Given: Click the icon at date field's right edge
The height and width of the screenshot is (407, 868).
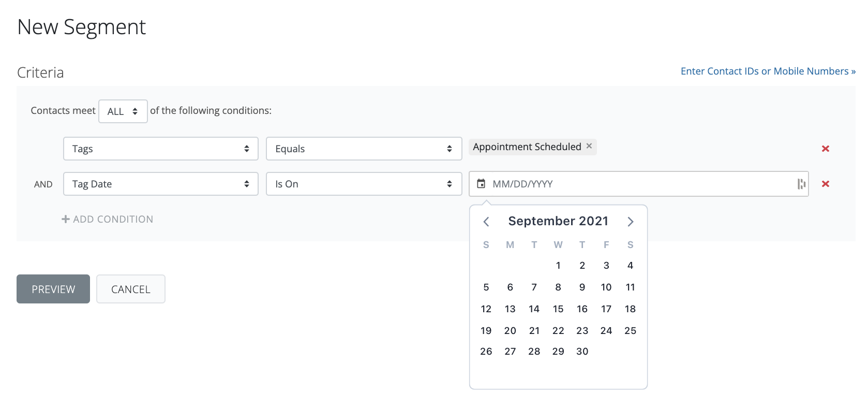Looking at the screenshot, I should [x=801, y=184].
